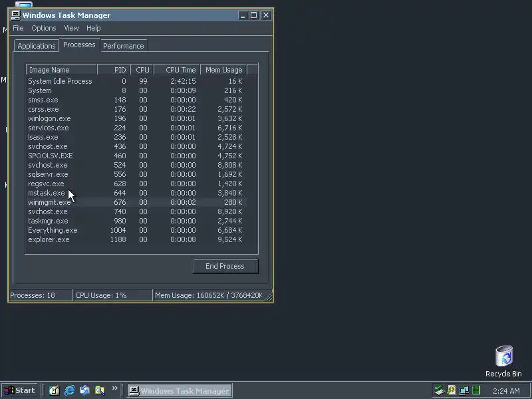
Task: Select the Processes tab
Action: tap(79, 45)
